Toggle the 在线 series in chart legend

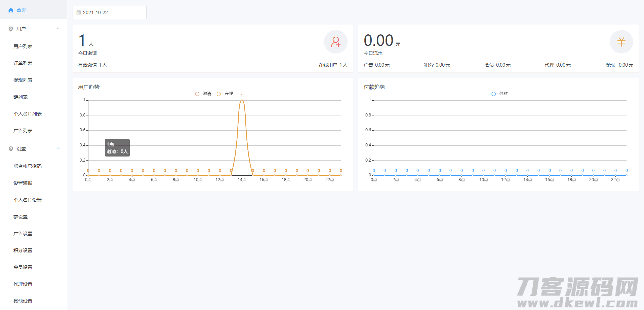[x=224, y=94]
